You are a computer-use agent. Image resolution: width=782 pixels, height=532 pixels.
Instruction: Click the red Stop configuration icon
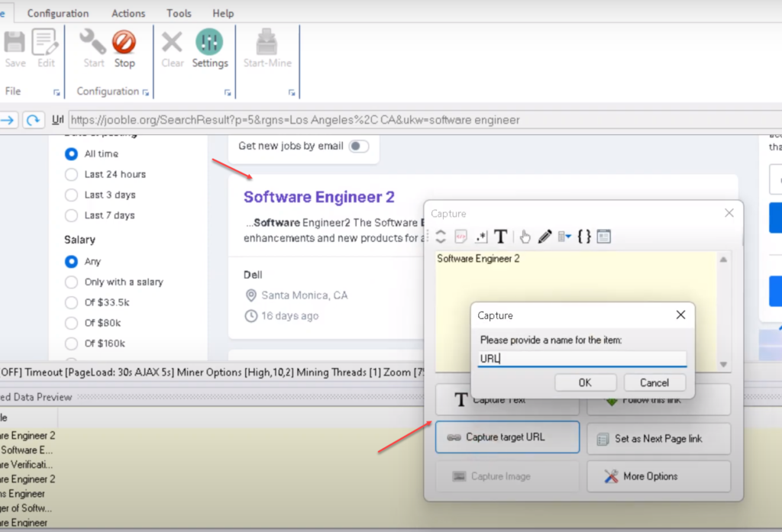[x=124, y=43]
